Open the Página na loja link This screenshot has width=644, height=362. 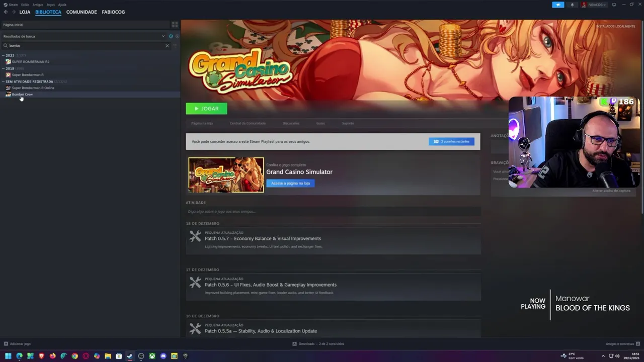202,123
